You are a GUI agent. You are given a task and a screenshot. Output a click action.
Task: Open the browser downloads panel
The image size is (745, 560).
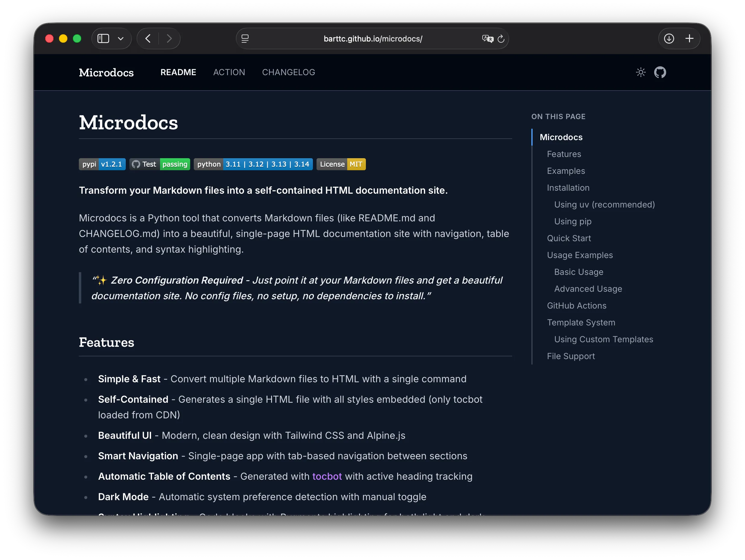click(669, 38)
